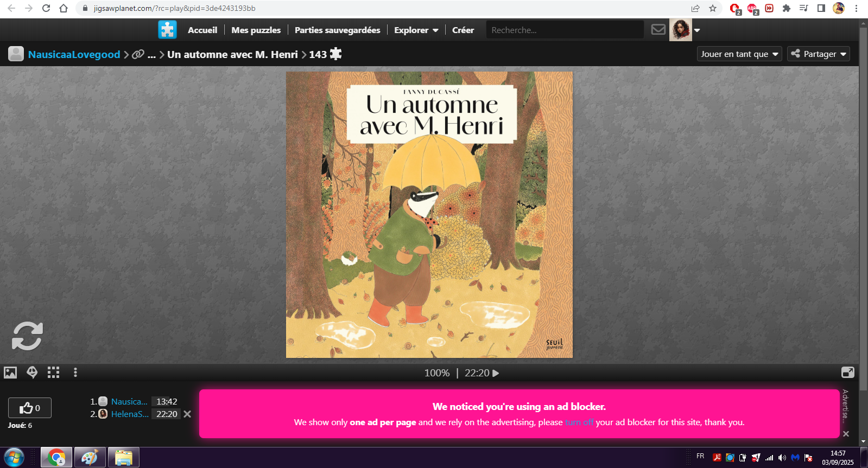
Task: Click the Jigsaw Planet puzzle-piece logo
Action: (x=167, y=30)
